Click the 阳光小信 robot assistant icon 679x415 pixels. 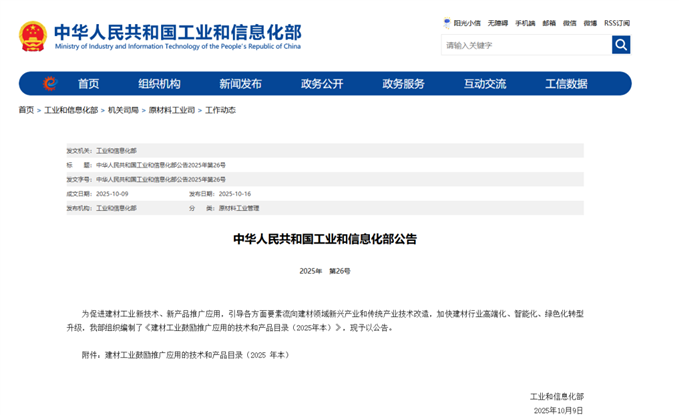coord(447,22)
